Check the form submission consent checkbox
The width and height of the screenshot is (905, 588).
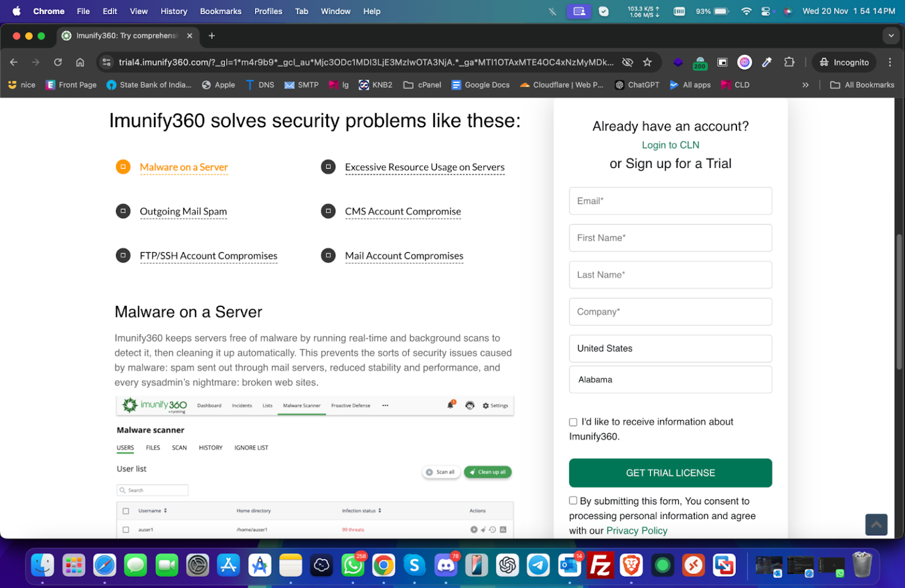(573, 500)
